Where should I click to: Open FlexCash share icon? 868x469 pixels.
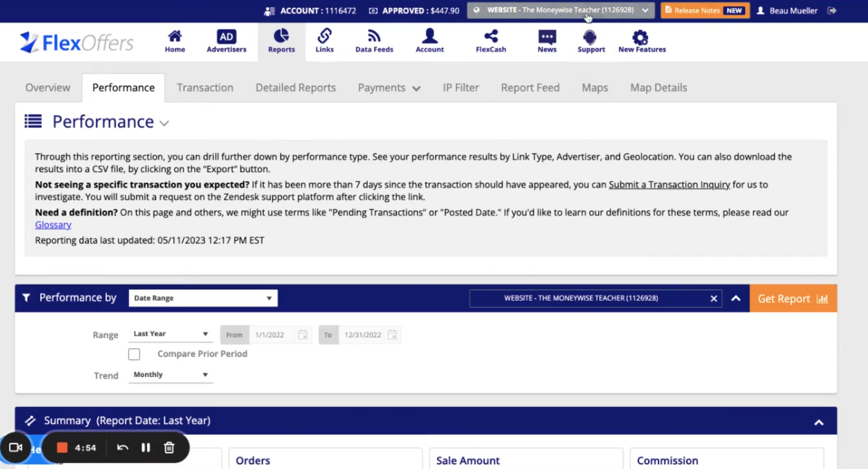[x=491, y=36]
